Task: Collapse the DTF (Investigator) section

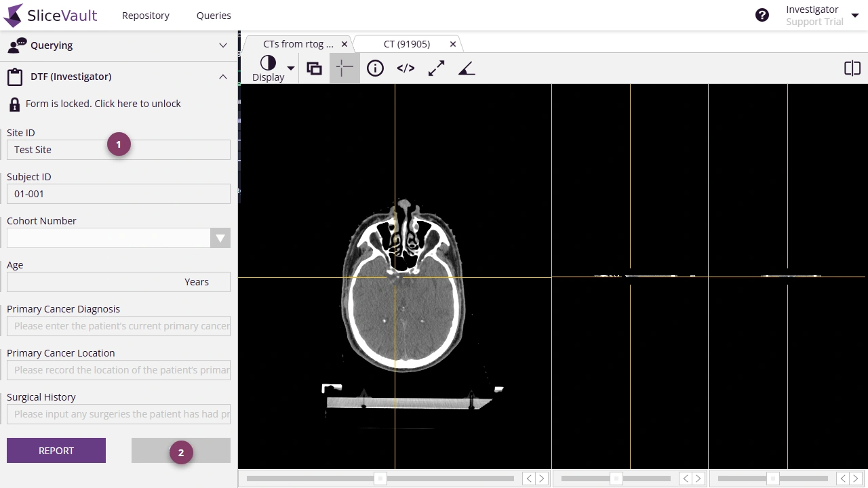Action: 223,77
